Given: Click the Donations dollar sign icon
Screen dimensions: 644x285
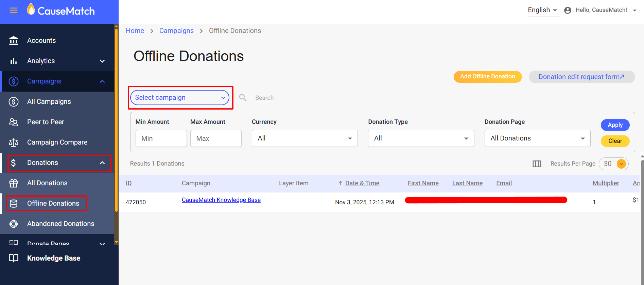Looking at the screenshot, I should click(x=14, y=163).
